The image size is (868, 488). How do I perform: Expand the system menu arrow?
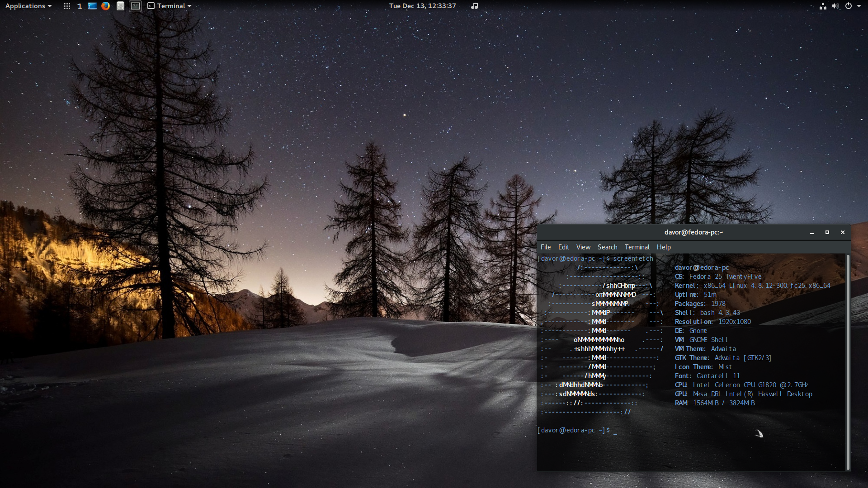(x=859, y=6)
